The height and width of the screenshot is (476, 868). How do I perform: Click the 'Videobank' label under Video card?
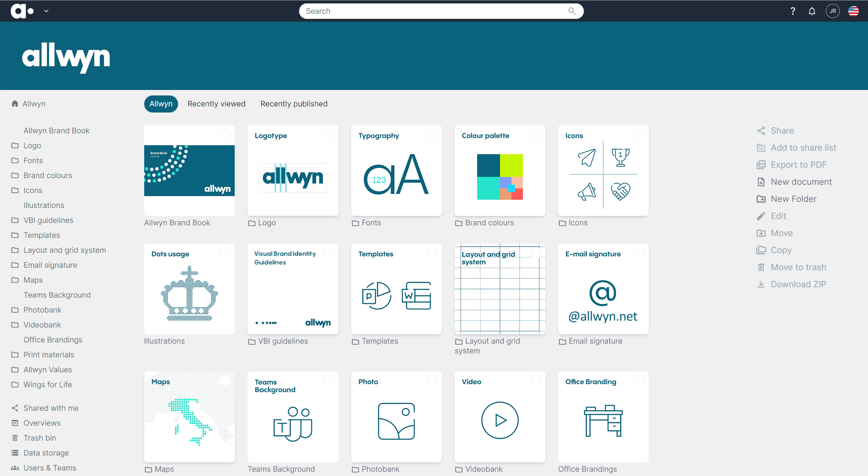tap(484, 469)
